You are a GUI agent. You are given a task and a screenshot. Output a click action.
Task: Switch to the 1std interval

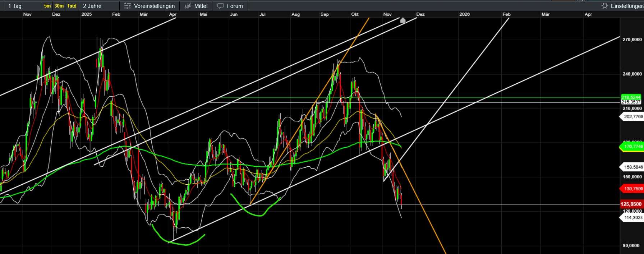pos(72,6)
